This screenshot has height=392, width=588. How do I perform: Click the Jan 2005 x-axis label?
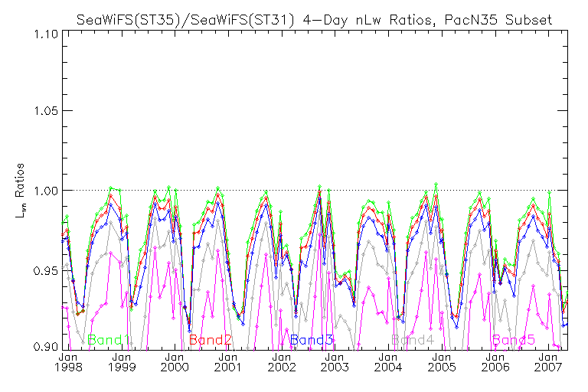point(442,361)
